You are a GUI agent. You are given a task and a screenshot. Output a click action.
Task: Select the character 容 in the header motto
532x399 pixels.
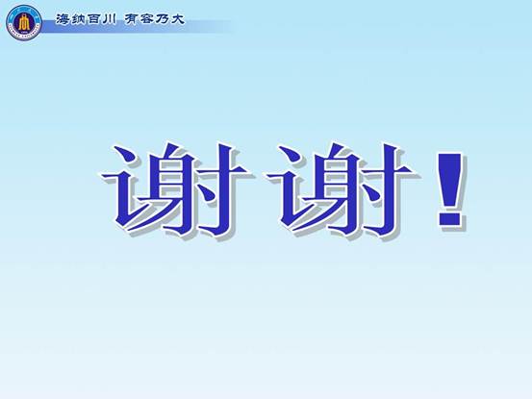pyautogui.click(x=147, y=19)
